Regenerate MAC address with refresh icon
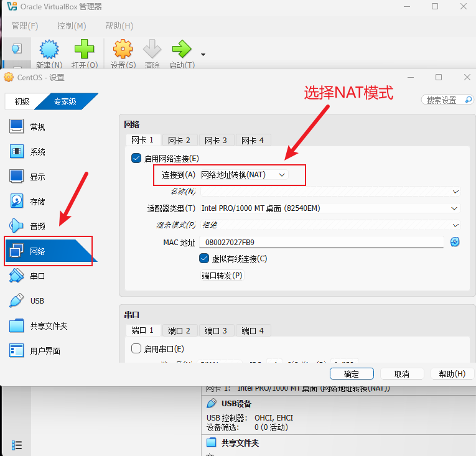 coord(455,242)
